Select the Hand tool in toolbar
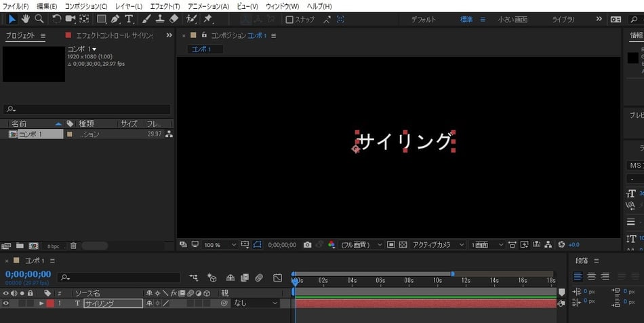Image resolution: width=644 pixels, height=323 pixels. tap(26, 19)
